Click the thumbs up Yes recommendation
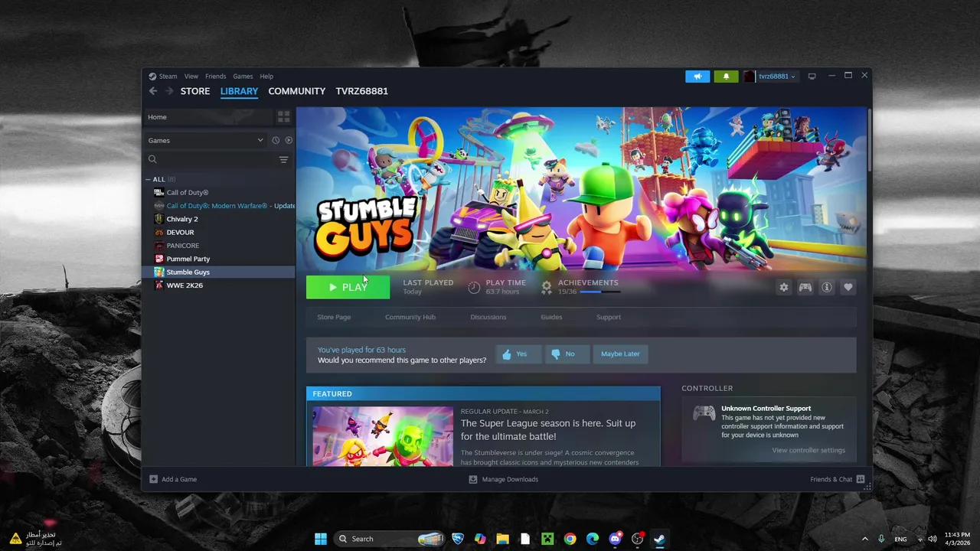The height and width of the screenshot is (551, 980). pos(518,354)
